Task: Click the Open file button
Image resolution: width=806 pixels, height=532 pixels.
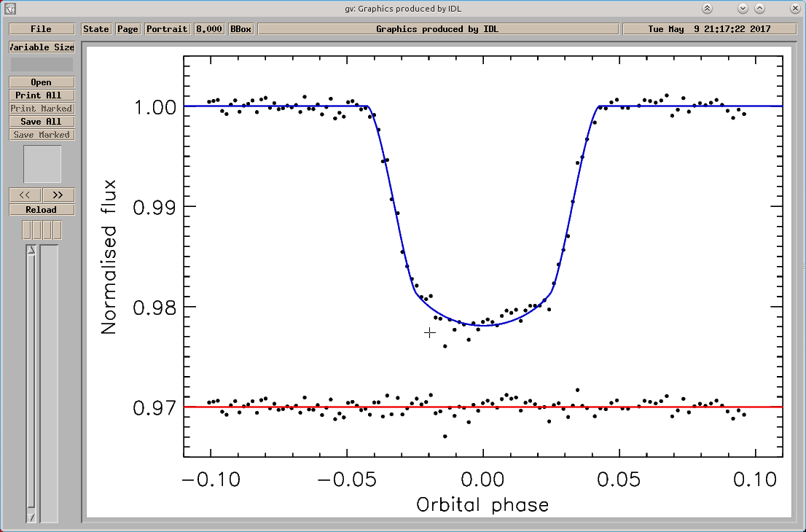Action: [x=41, y=82]
